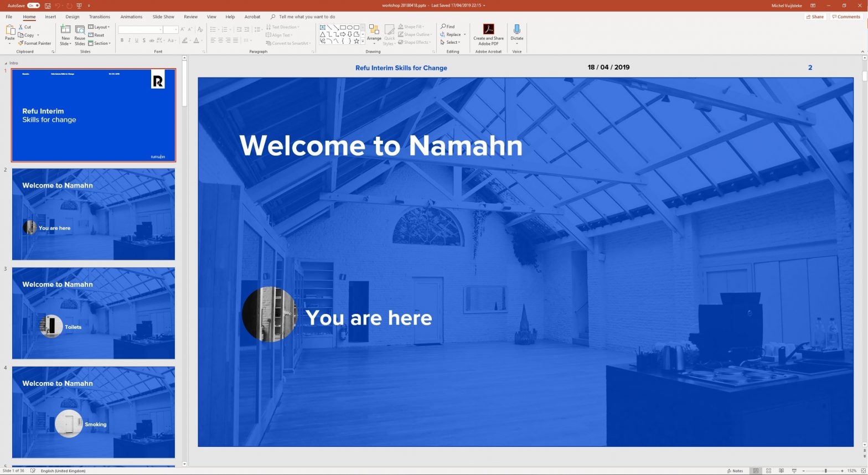This screenshot has height=475, width=868.
Task: Toggle Bold formatting
Action: point(122,40)
